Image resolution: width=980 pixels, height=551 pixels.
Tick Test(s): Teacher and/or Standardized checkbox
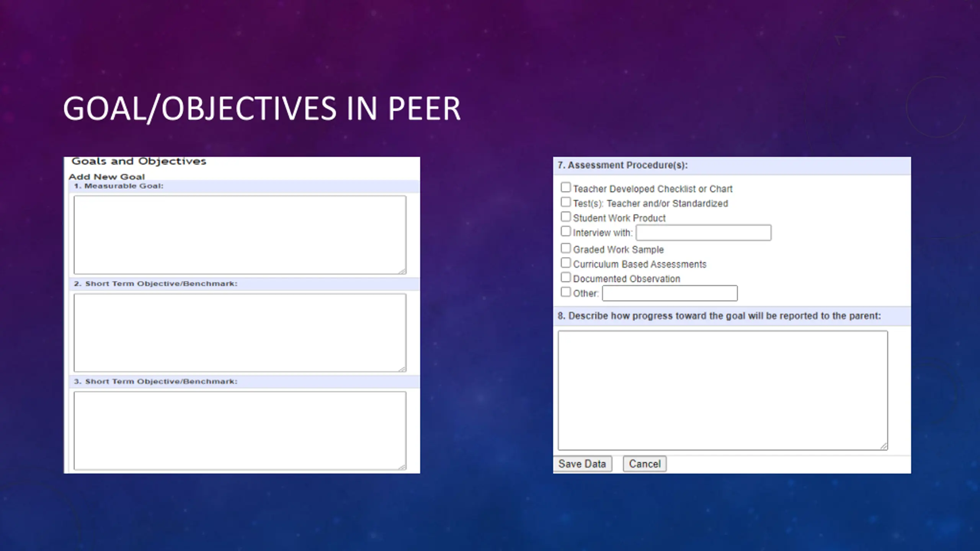click(565, 202)
